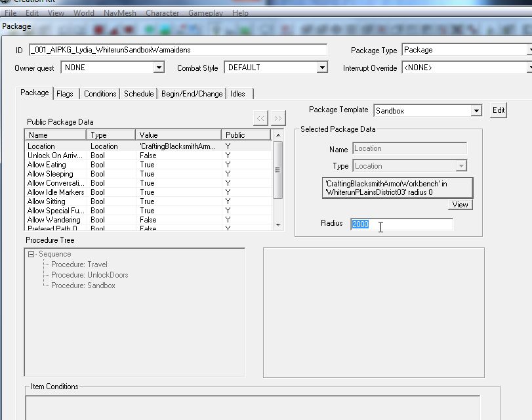Select 'Procedure: Sandbox' in the tree
Screen dimensions: 532x420
coord(83,285)
